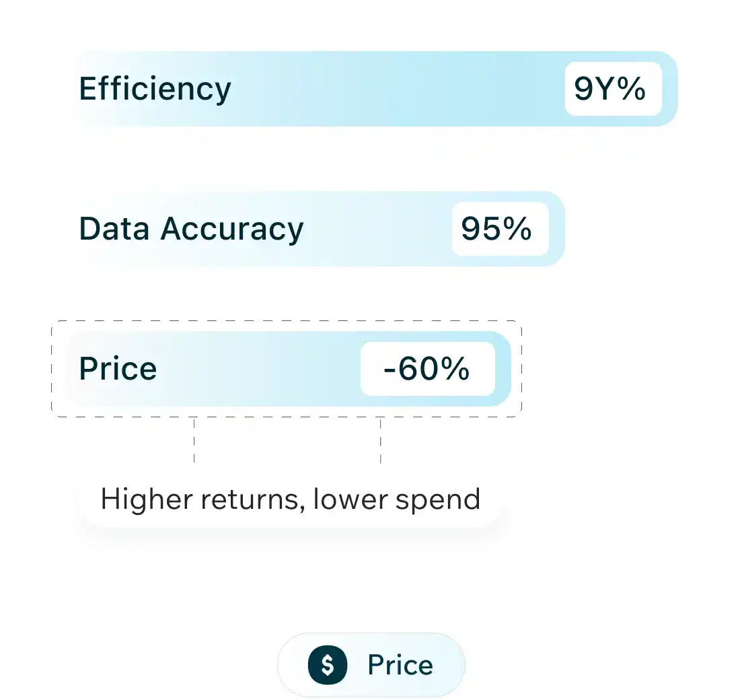
Task: Click the Price bar between label and badge
Action: [x=259, y=369]
